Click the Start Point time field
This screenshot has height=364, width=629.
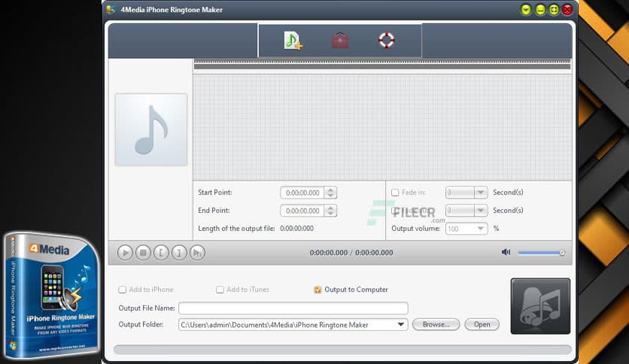[x=302, y=193]
